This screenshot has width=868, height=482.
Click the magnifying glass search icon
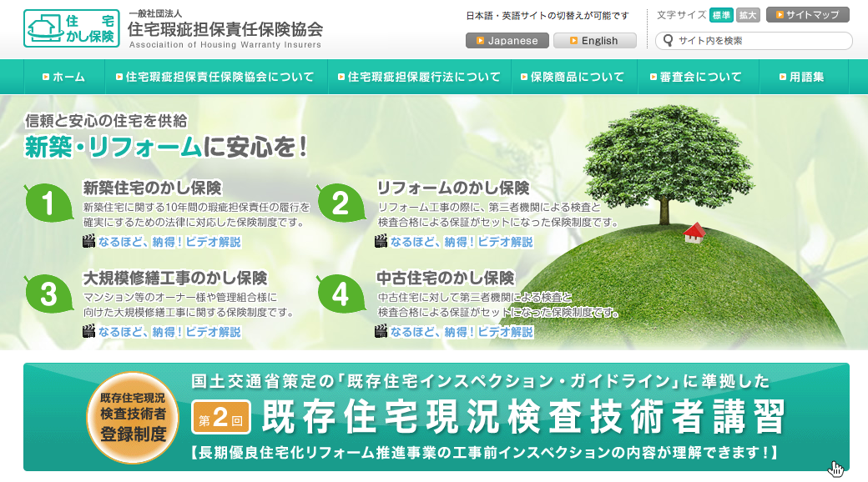point(668,40)
